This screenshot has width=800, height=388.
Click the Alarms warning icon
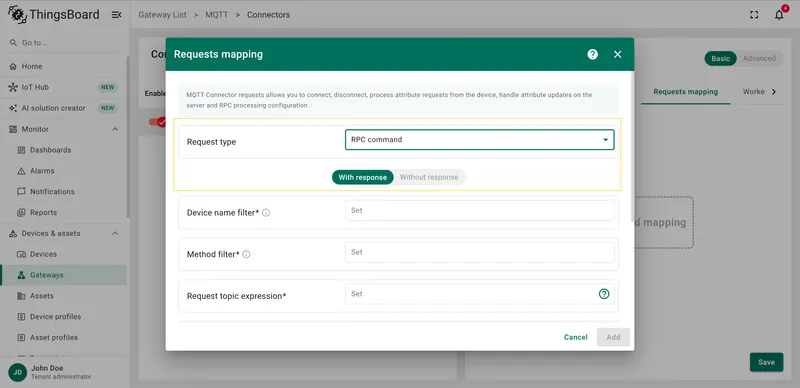[x=21, y=171]
